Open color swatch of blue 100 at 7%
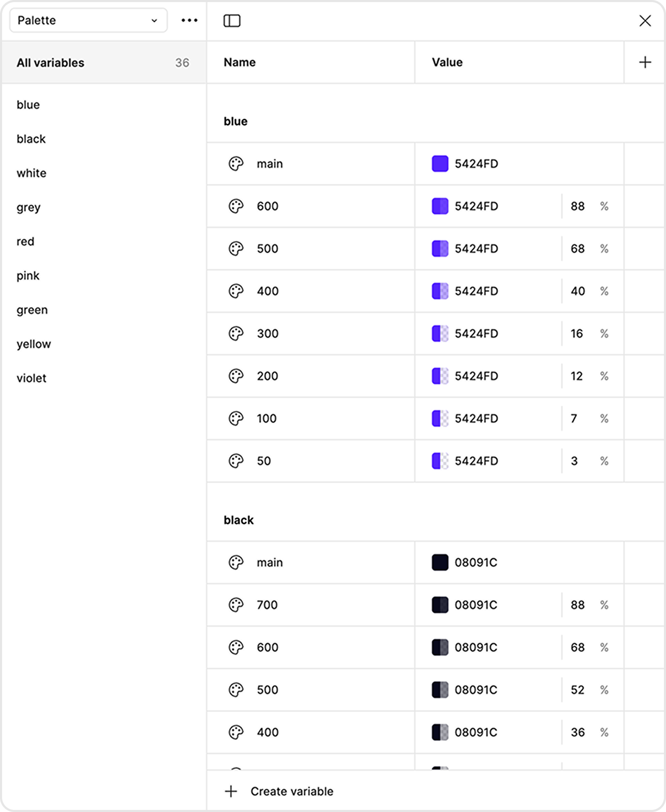This screenshot has height=812, width=666. (440, 418)
